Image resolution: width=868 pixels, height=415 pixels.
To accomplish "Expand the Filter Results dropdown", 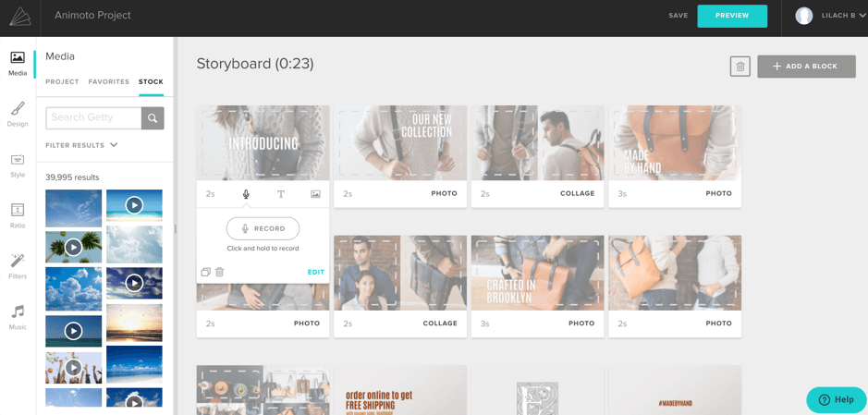I will 81,145.
